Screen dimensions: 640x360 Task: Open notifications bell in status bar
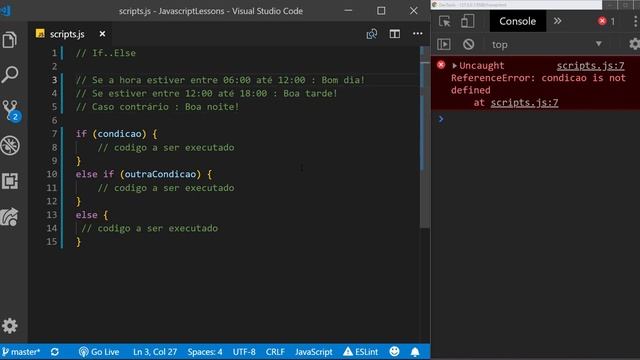[x=415, y=352]
